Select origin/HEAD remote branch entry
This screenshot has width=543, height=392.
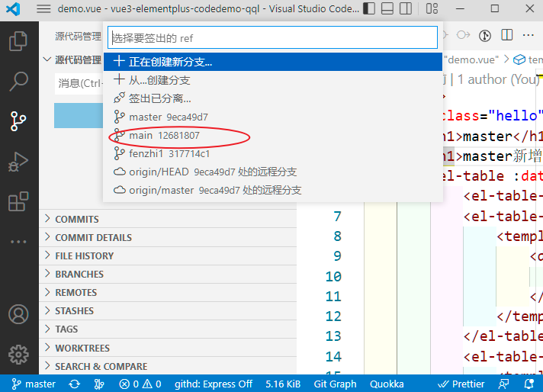pos(273,172)
